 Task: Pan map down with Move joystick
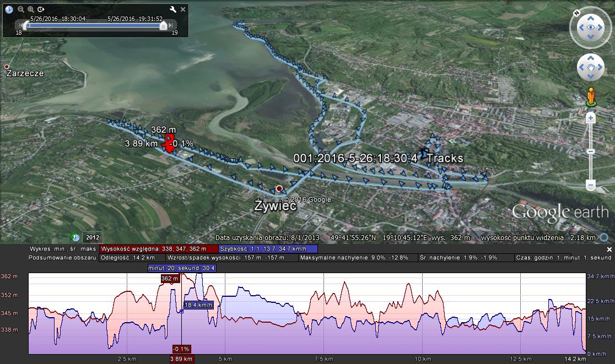590,76
